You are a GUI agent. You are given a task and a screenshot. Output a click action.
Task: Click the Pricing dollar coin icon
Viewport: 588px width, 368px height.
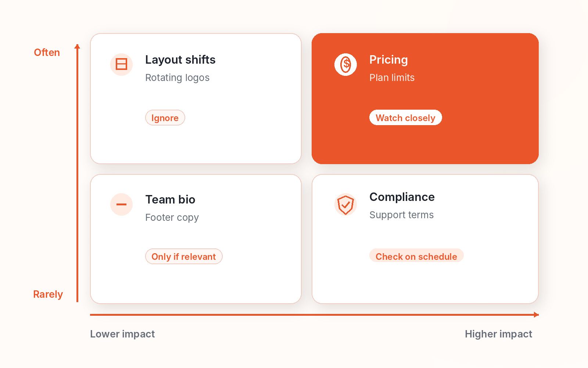(x=345, y=64)
